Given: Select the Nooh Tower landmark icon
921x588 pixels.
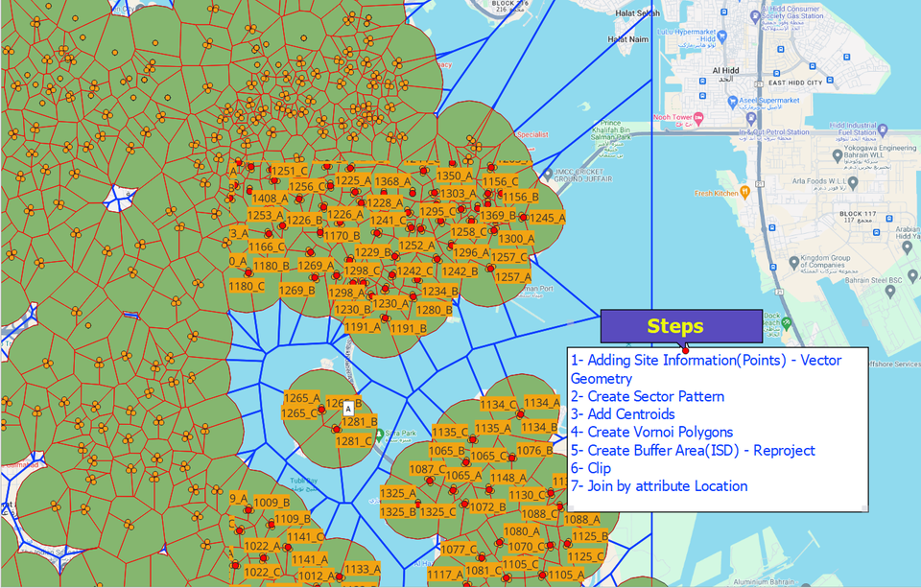Looking at the screenshot, I should pyautogui.click(x=698, y=117).
